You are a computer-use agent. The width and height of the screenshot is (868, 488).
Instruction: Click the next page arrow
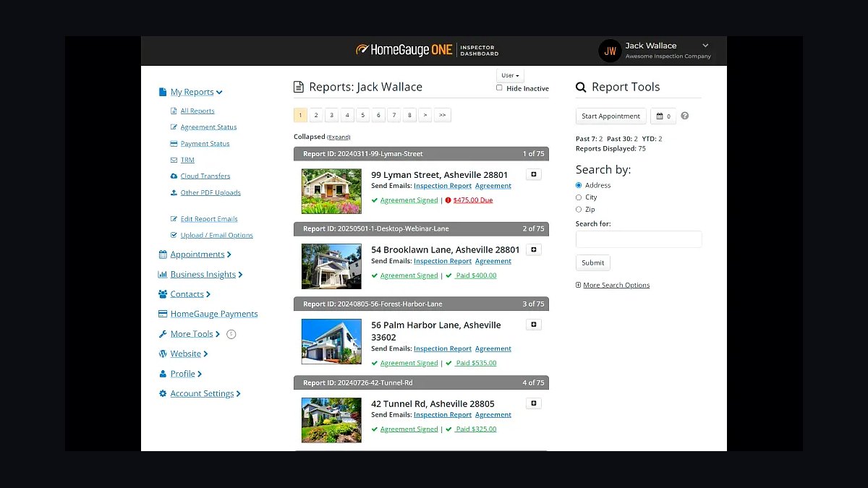[x=425, y=115]
